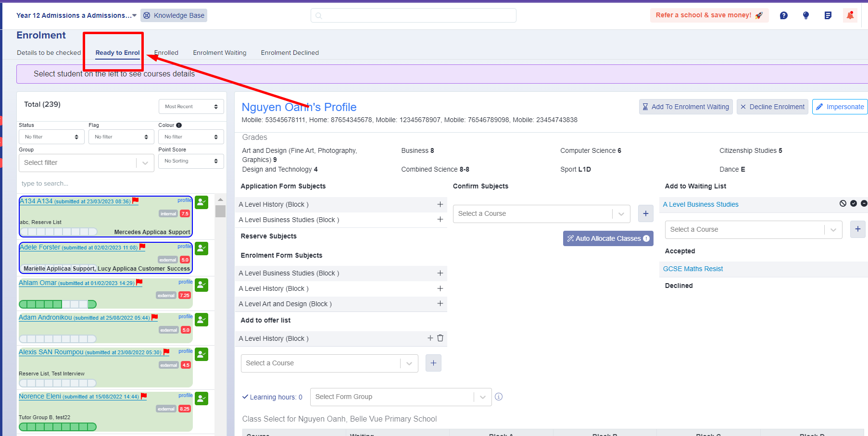
Task: Add A Level Business Studies from Enrolment Form Subjects
Action: pyautogui.click(x=440, y=273)
